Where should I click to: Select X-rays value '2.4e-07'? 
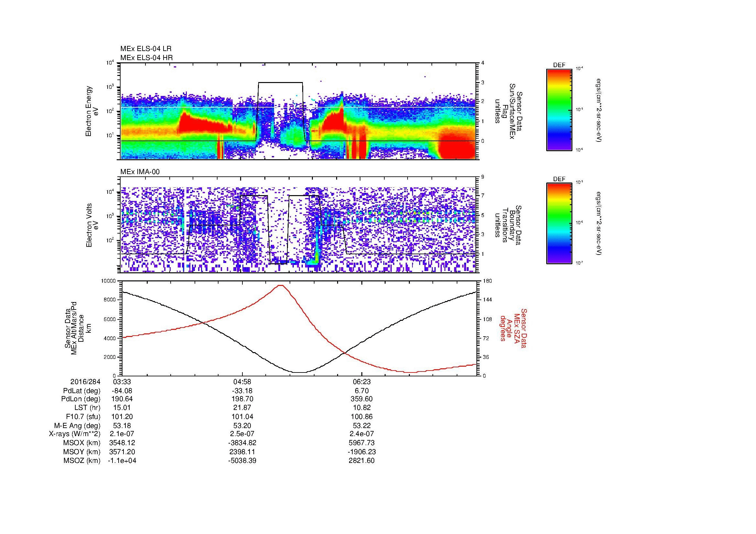pos(362,434)
